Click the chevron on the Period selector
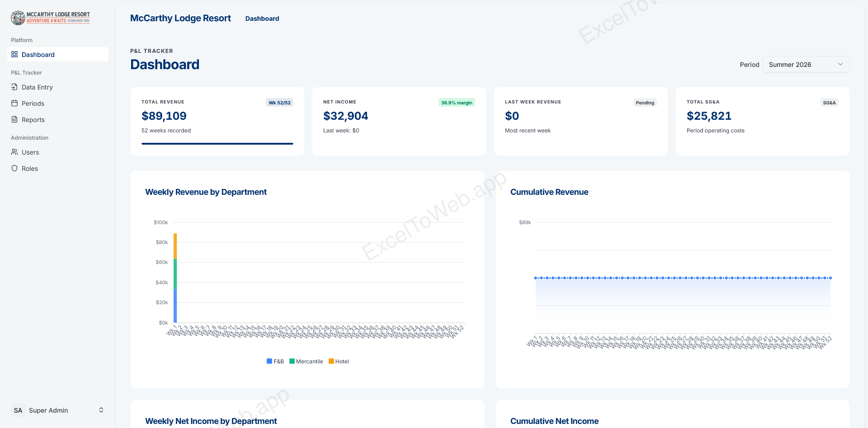The height and width of the screenshot is (428, 868). tap(840, 64)
